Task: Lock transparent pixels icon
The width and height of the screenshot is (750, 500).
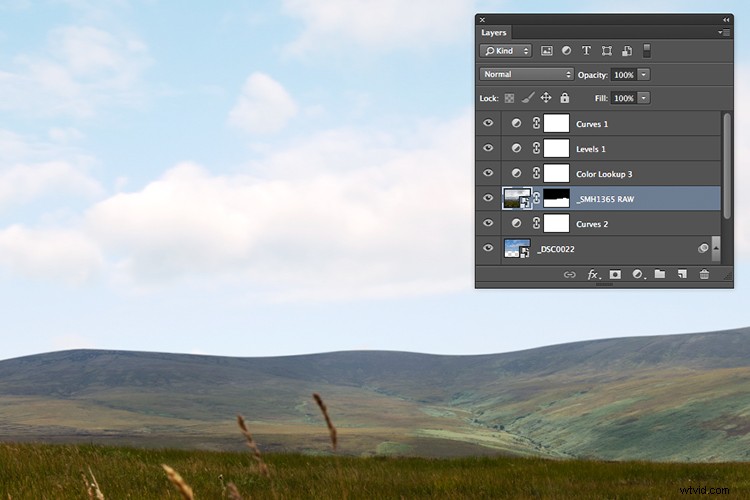Action: point(509,98)
